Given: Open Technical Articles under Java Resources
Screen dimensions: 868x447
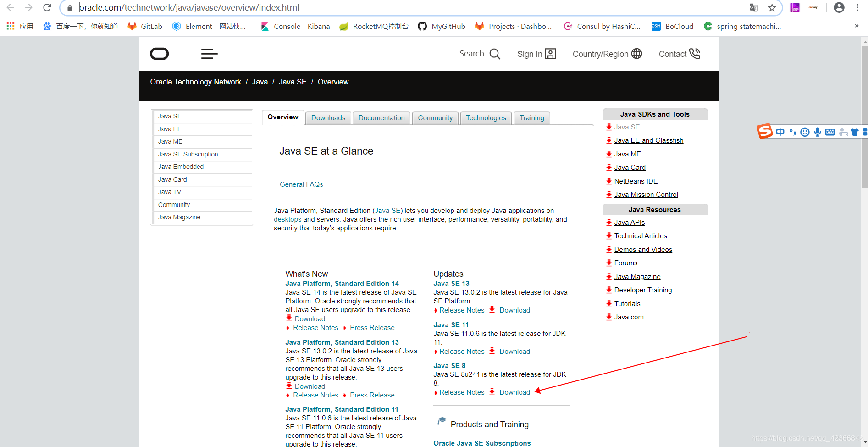Looking at the screenshot, I should (x=641, y=236).
